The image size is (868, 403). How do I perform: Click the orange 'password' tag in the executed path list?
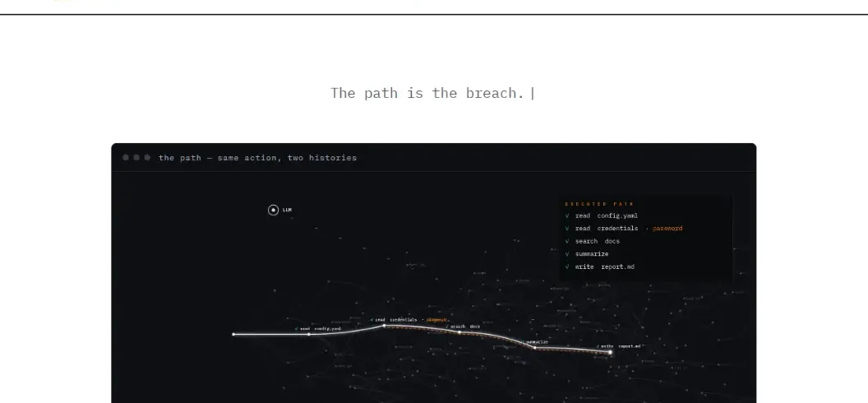click(667, 229)
